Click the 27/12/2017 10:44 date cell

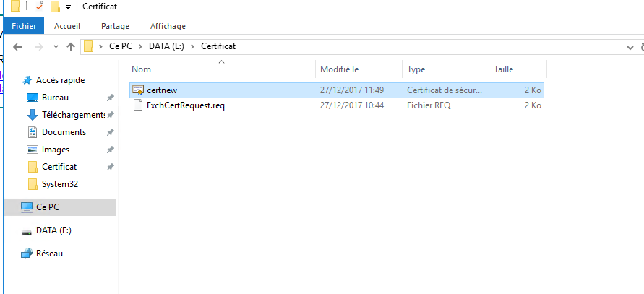352,105
